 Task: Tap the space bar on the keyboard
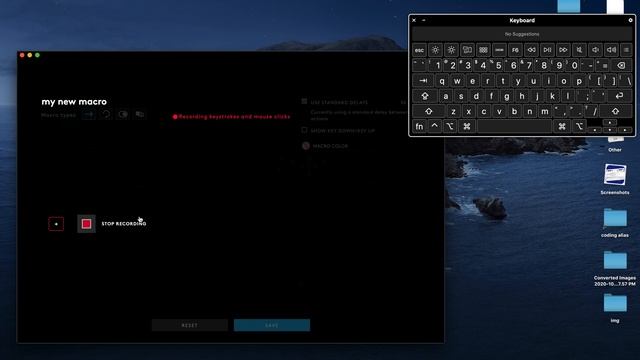point(514,127)
